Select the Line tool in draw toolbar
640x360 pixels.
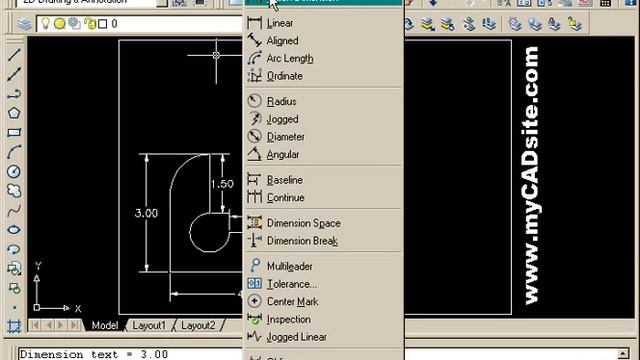tap(14, 54)
